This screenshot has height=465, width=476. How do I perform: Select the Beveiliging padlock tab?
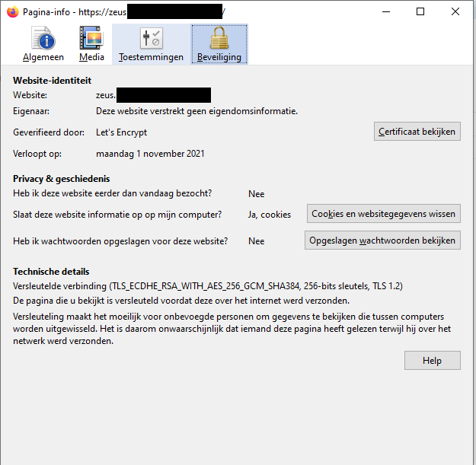point(219,44)
